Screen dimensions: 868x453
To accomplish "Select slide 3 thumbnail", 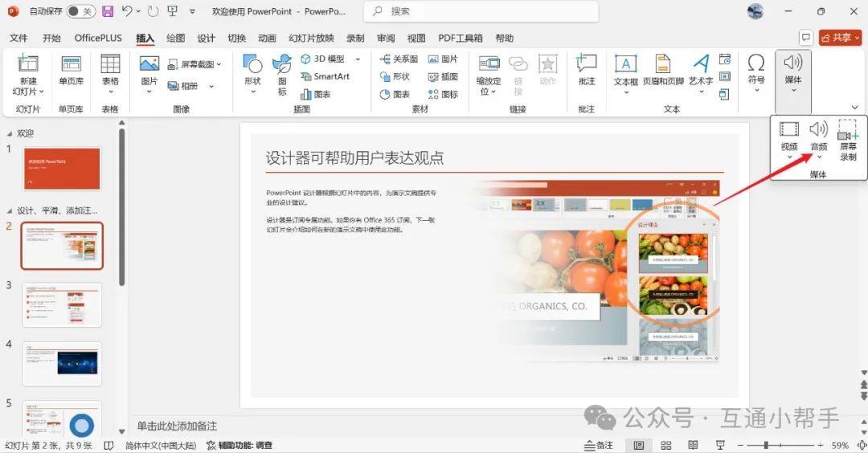I will (62, 304).
